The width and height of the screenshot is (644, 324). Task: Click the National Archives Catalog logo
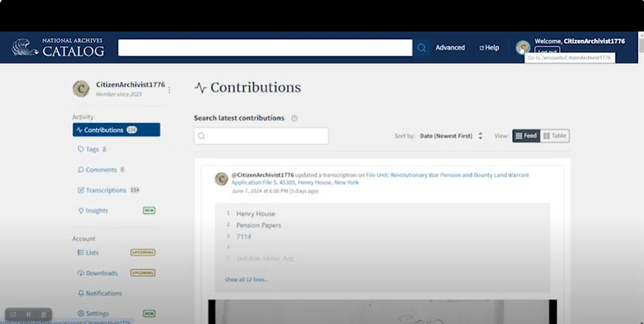pyautogui.click(x=58, y=48)
